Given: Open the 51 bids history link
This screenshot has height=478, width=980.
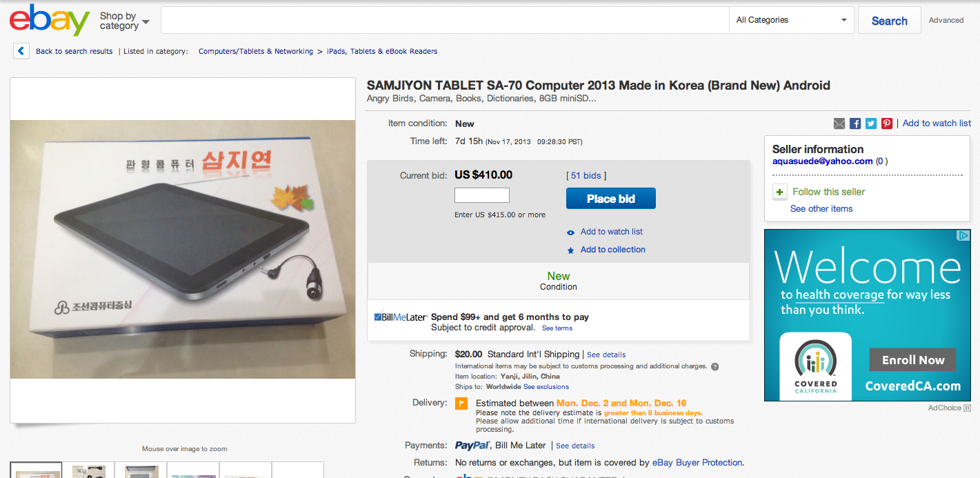Looking at the screenshot, I should click(x=586, y=176).
